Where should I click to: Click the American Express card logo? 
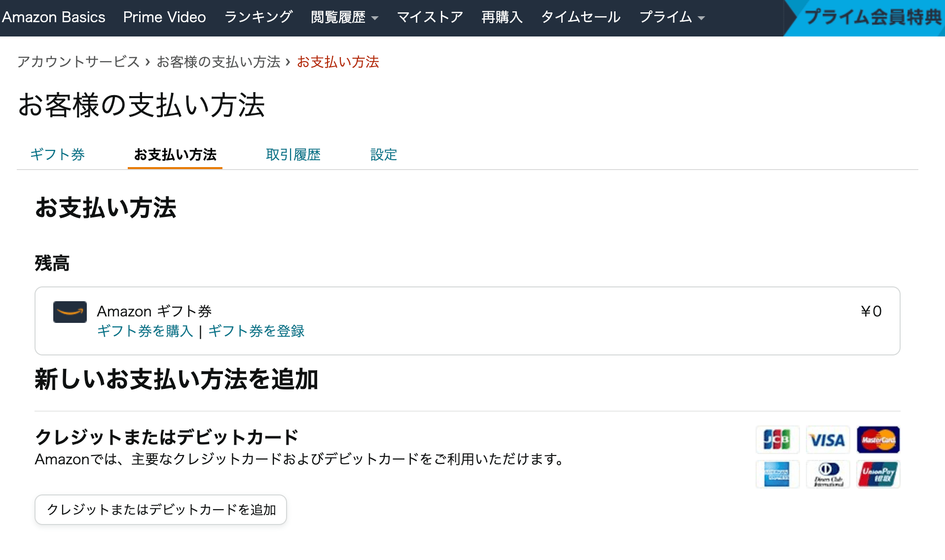coord(777,474)
